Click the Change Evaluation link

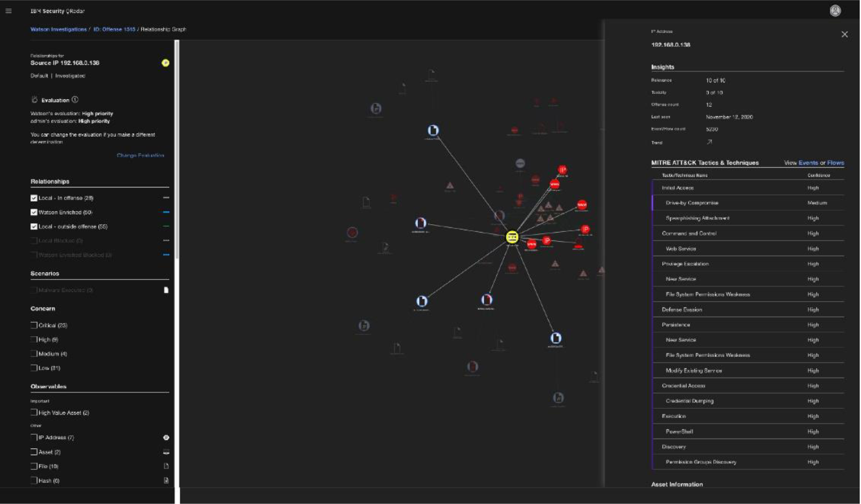point(141,155)
